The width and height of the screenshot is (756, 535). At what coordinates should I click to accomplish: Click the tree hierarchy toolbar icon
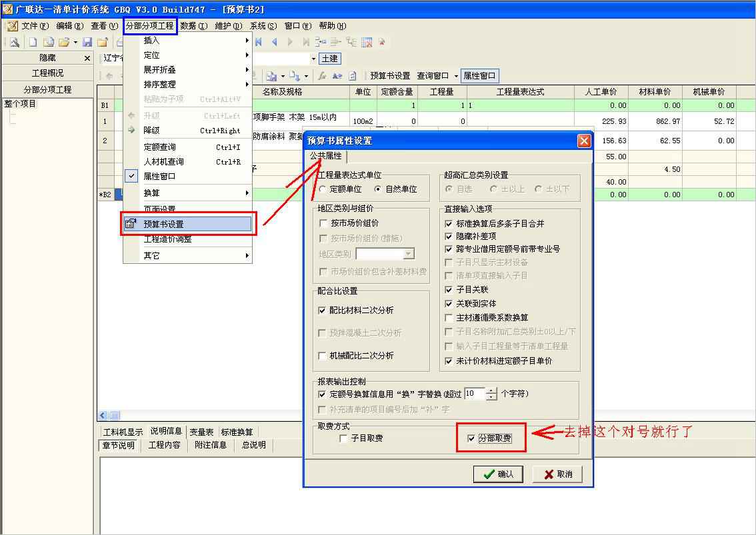[351, 43]
